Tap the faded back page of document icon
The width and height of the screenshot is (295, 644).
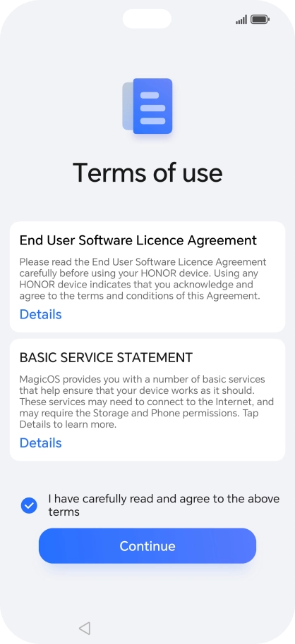[x=128, y=106]
